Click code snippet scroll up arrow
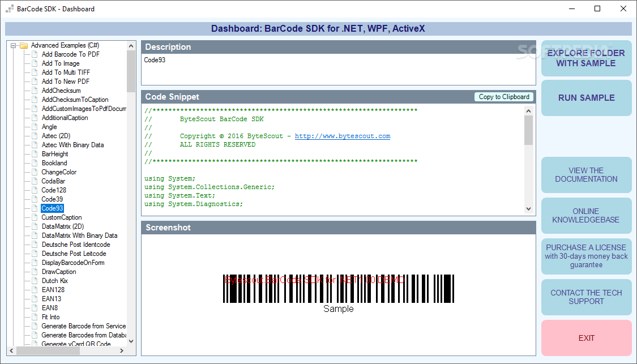The height and width of the screenshot is (364, 637). click(528, 111)
